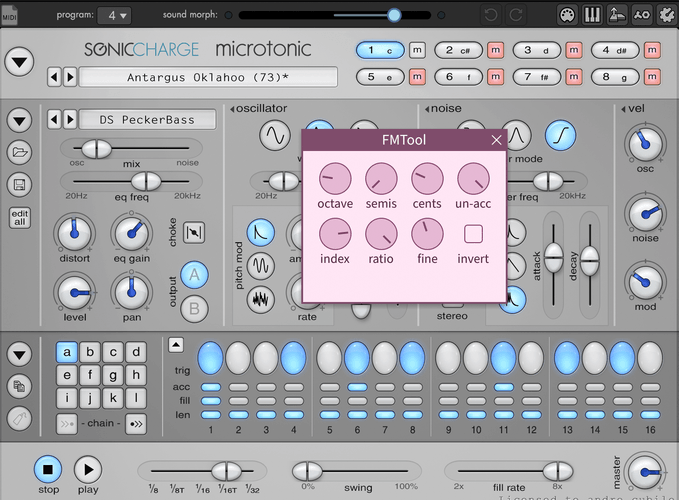Collapse the oscillator section triangle
Screen dimensions: 679x500
[x=232, y=109]
